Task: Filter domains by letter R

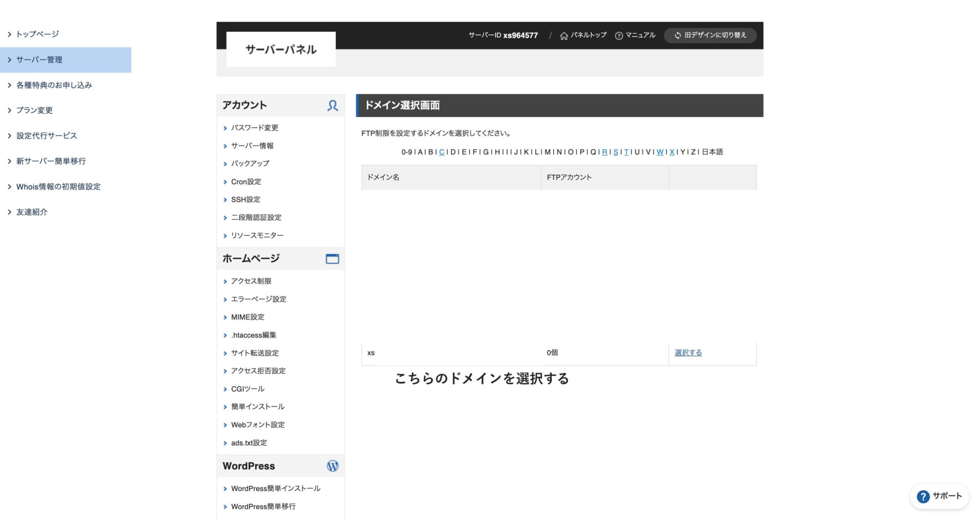Action: pyautogui.click(x=605, y=152)
